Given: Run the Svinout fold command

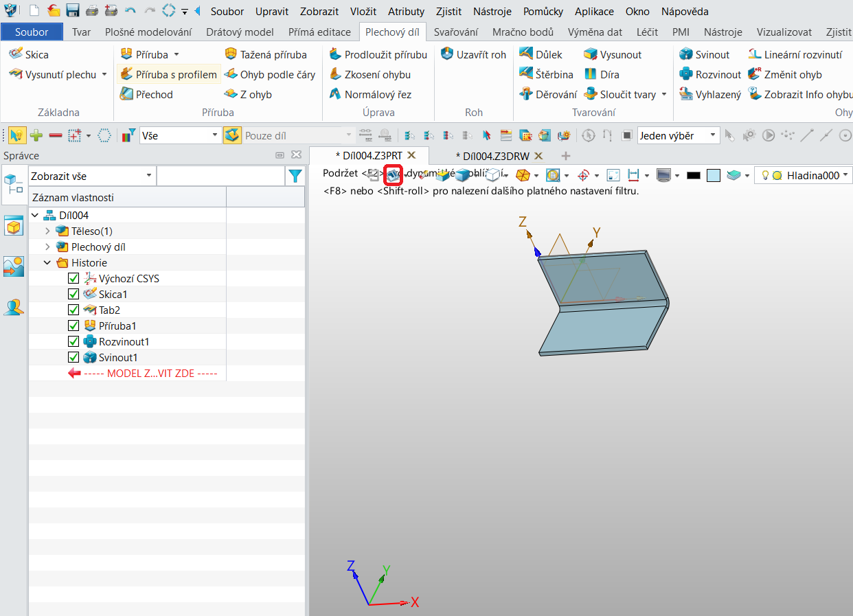Looking at the screenshot, I should coord(704,54).
